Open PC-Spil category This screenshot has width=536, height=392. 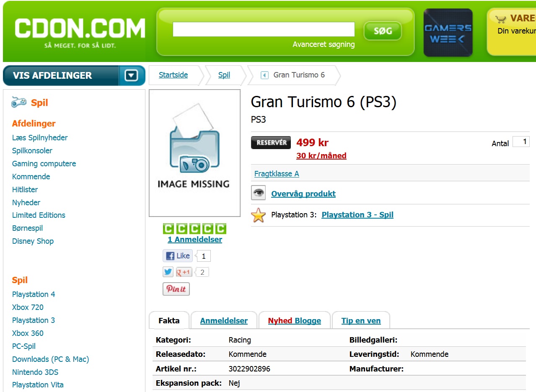(x=24, y=346)
